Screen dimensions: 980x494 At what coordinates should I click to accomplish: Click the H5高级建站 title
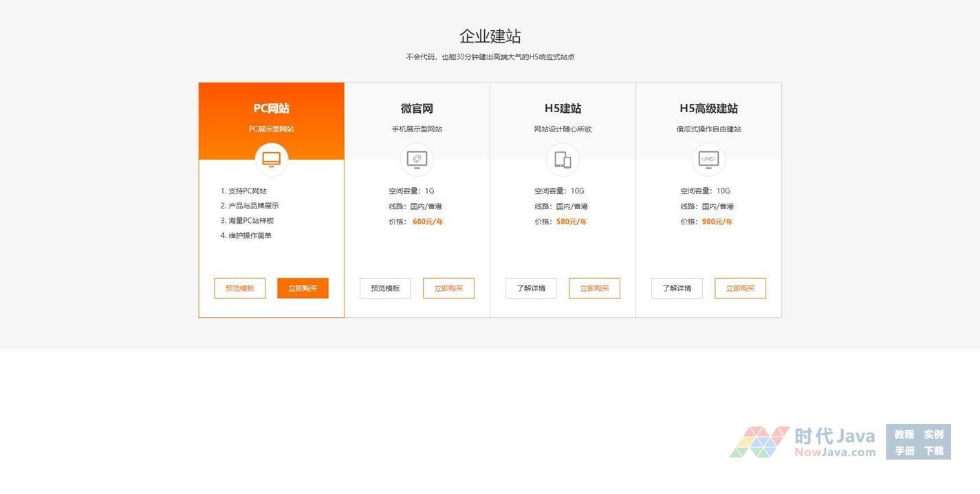click(x=708, y=109)
